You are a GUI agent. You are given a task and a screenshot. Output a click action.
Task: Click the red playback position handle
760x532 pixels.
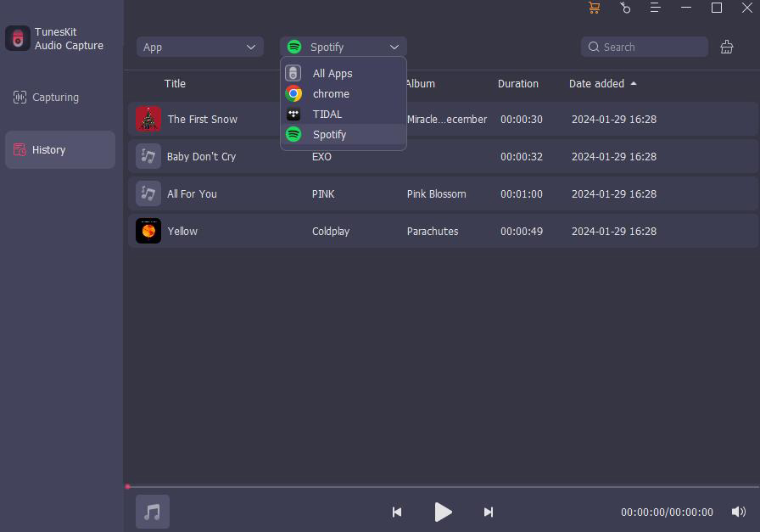[127, 486]
